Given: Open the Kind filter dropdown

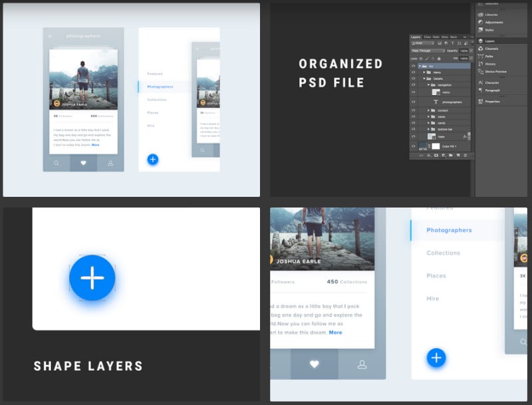Looking at the screenshot, I should tap(423, 43).
